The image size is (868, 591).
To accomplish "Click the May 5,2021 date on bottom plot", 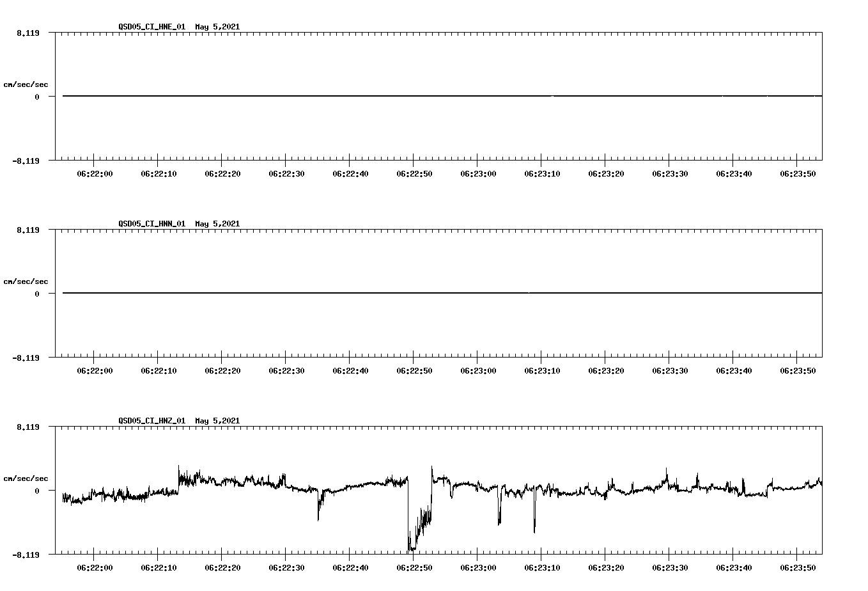I will coord(217,421).
